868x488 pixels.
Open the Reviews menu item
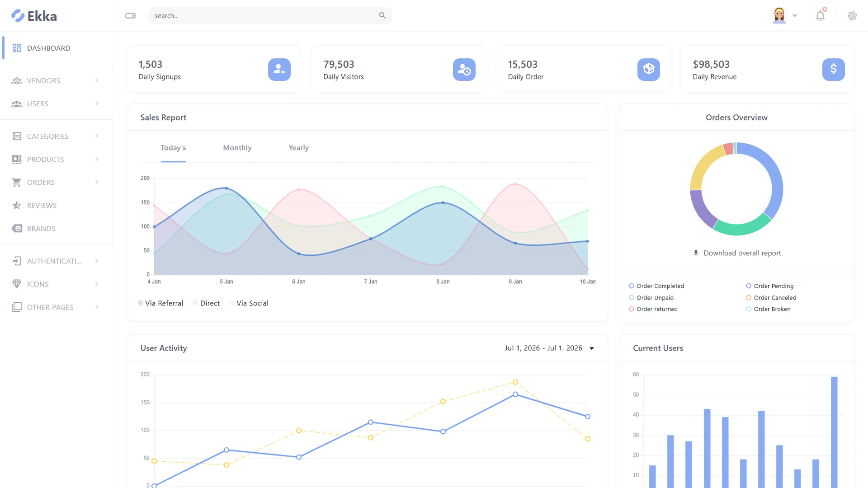[57, 205]
